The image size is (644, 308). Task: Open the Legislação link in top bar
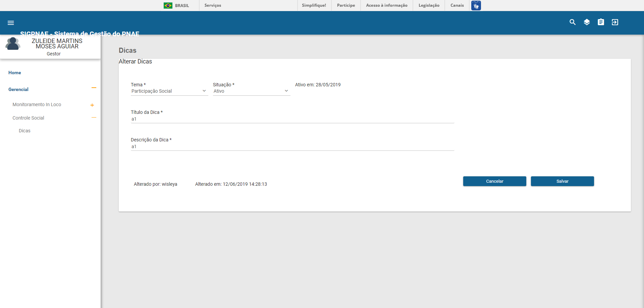click(429, 5)
